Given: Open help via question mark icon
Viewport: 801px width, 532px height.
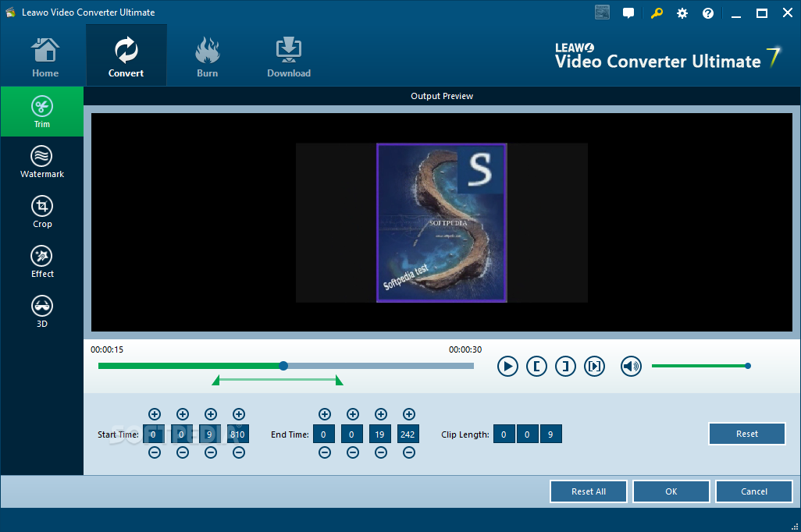Looking at the screenshot, I should (708, 13).
